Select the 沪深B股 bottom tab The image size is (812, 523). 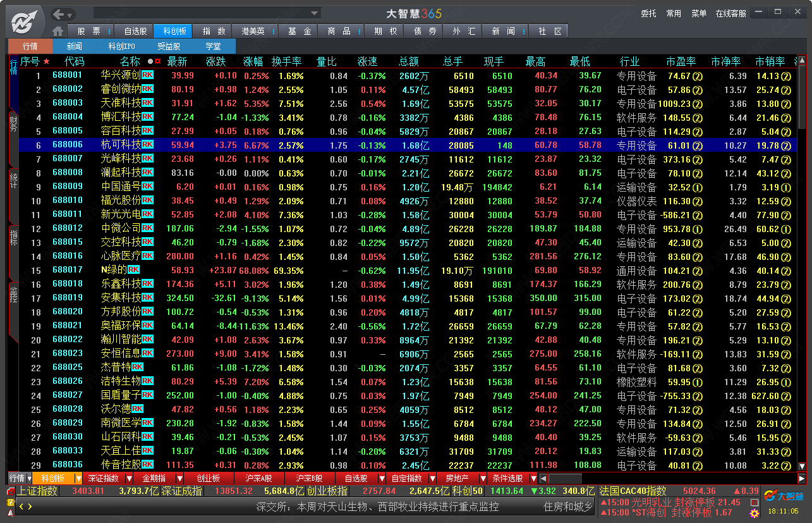point(310,479)
